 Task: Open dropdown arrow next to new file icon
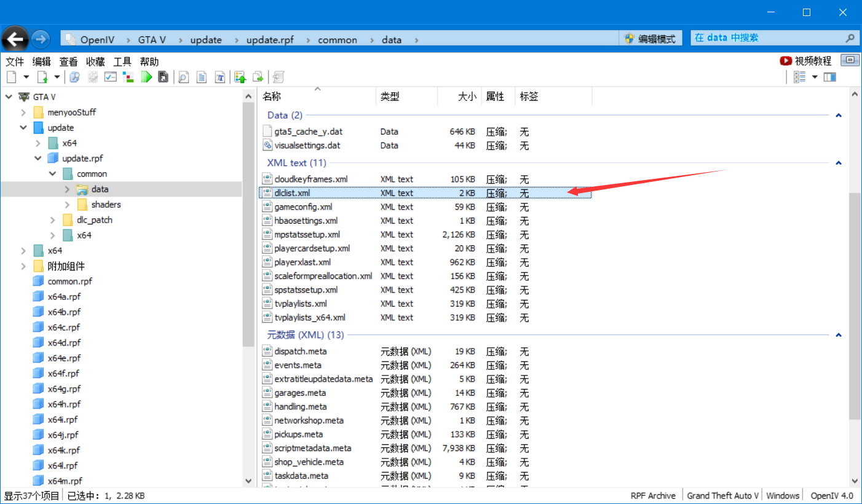pos(26,77)
